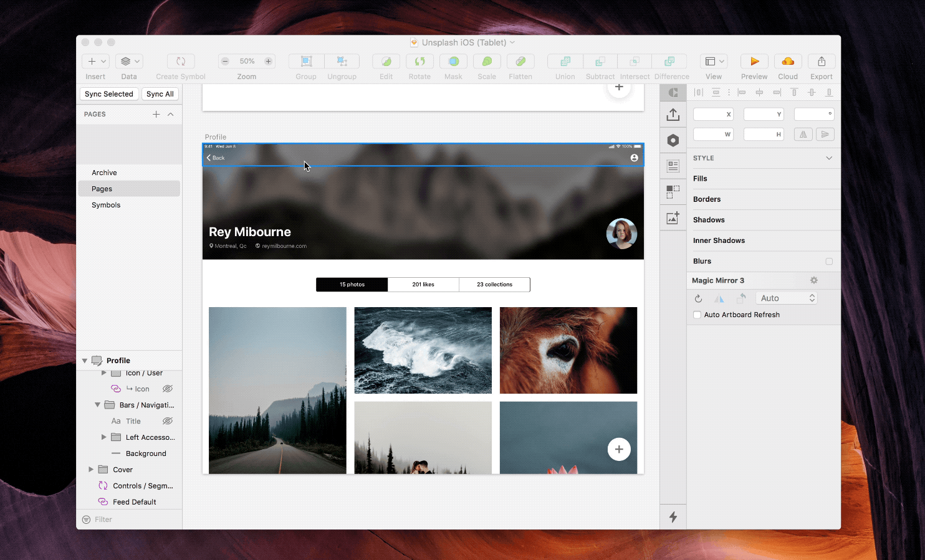This screenshot has height=560, width=925.
Task: Apply the Mask tool
Action: coord(453,62)
